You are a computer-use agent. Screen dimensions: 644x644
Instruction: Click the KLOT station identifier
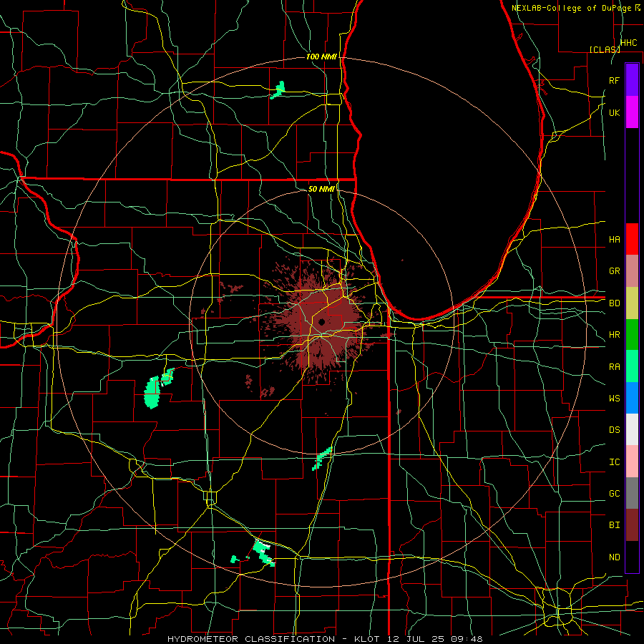click(369, 639)
